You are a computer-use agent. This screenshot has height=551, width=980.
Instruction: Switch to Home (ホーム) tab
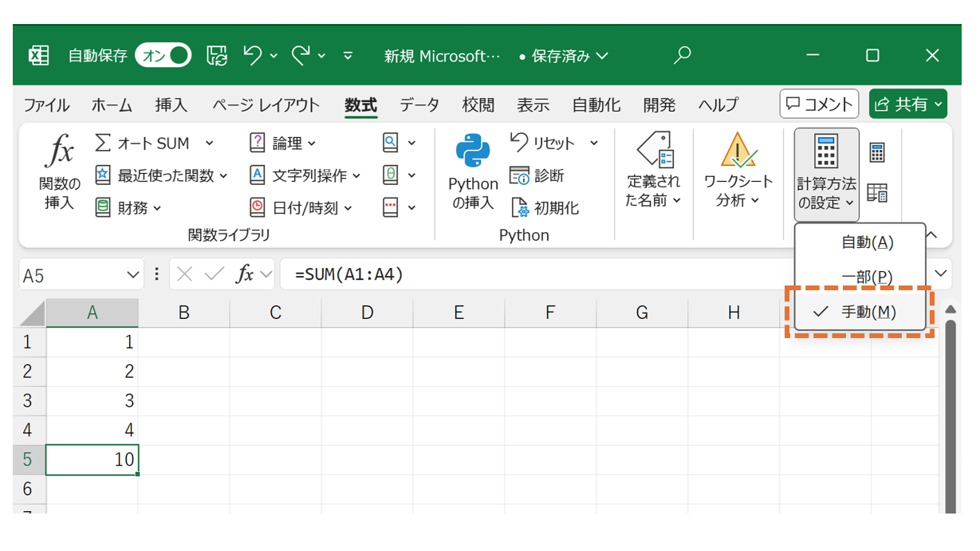click(112, 104)
